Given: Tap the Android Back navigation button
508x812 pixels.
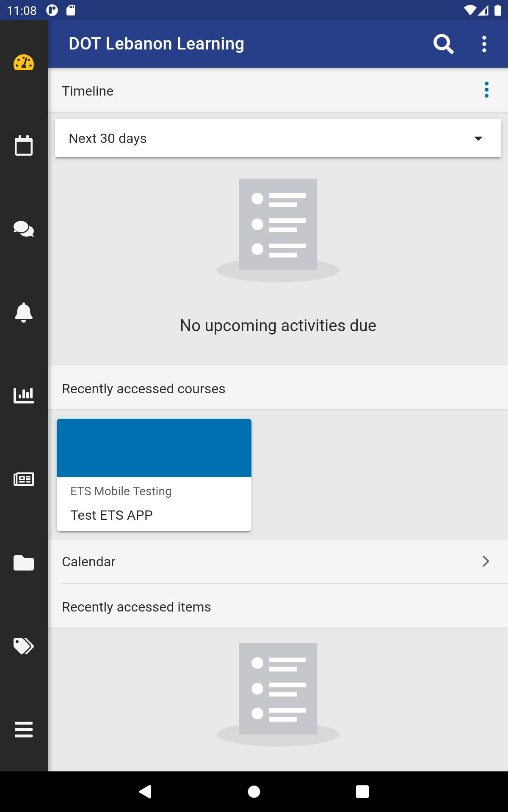Looking at the screenshot, I should point(145,791).
